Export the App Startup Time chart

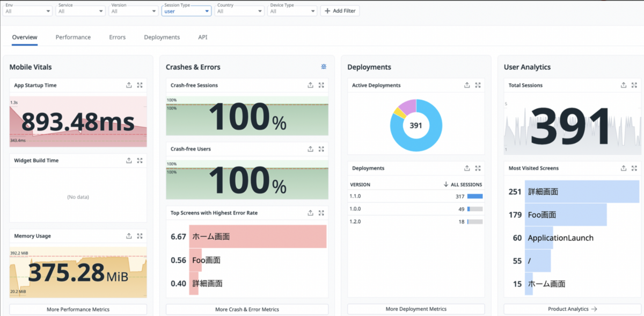(129, 85)
